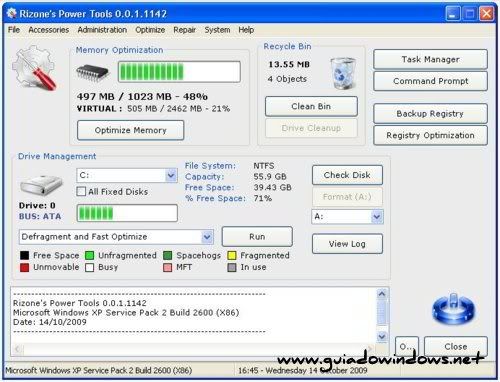Click the green Unfragmented legend swatch
This screenshot has height=382, width=500.
click(89, 256)
